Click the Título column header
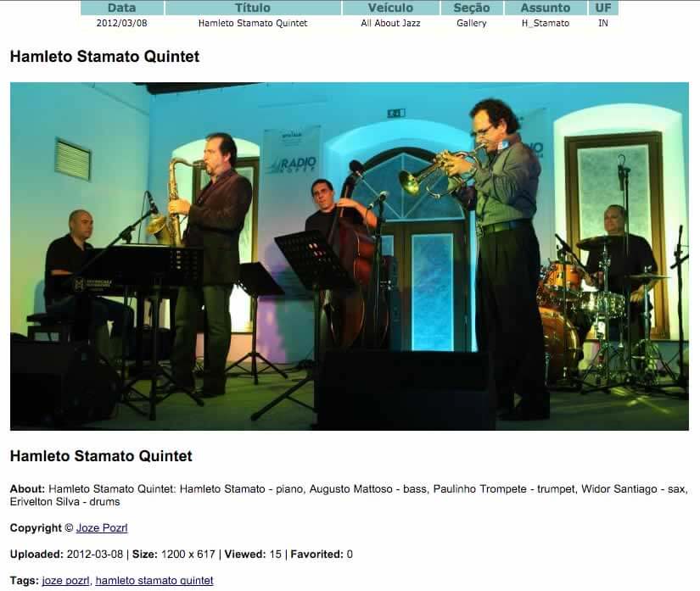Screen dimensions: 700x591 tap(253, 8)
